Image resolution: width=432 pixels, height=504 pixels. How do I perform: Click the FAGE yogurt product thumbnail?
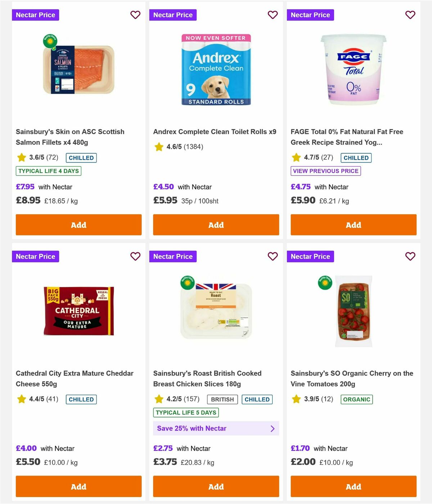point(353,69)
